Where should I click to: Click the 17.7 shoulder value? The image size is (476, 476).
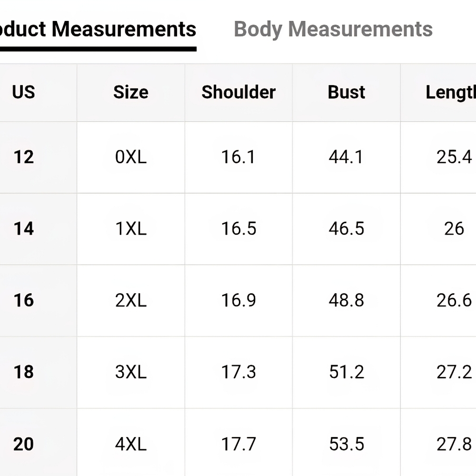tap(238, 444)
